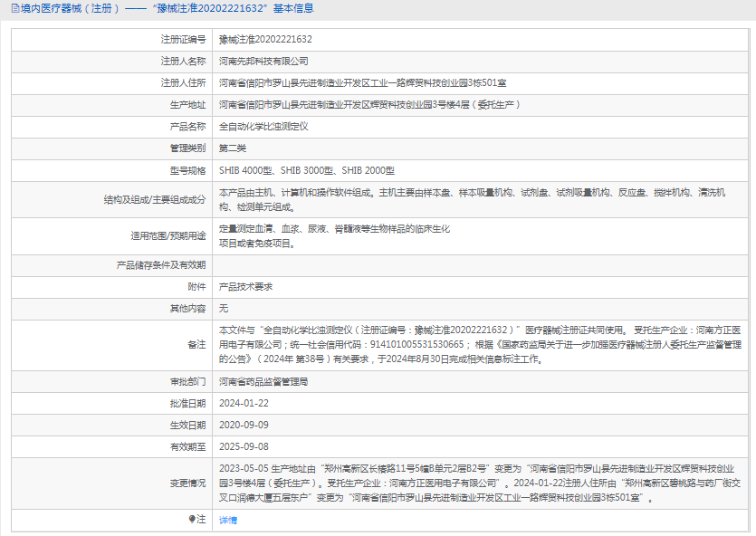Select attachment value 产品技术要求
The image size is (756, 536).
245,287
